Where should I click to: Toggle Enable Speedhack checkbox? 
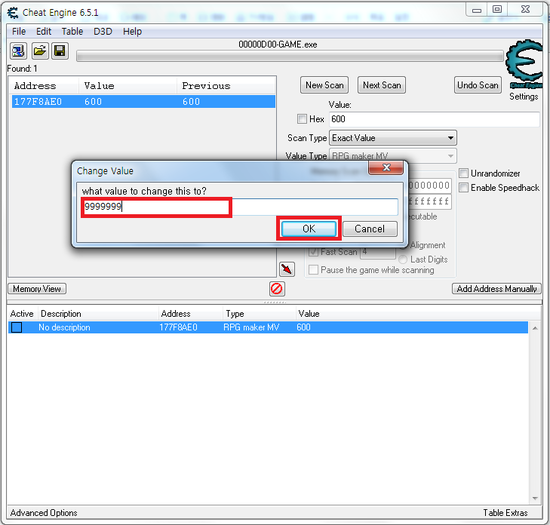(x=463, y=188)
